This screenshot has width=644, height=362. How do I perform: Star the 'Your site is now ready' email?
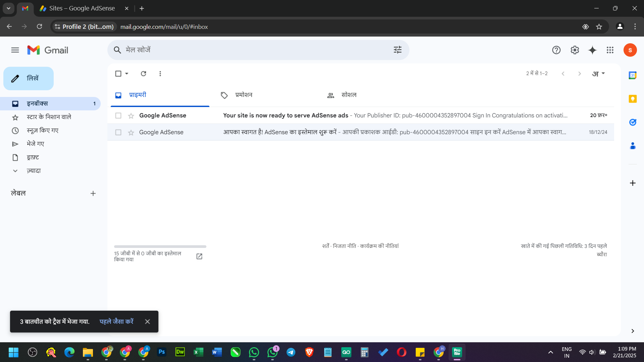point(131,116)
